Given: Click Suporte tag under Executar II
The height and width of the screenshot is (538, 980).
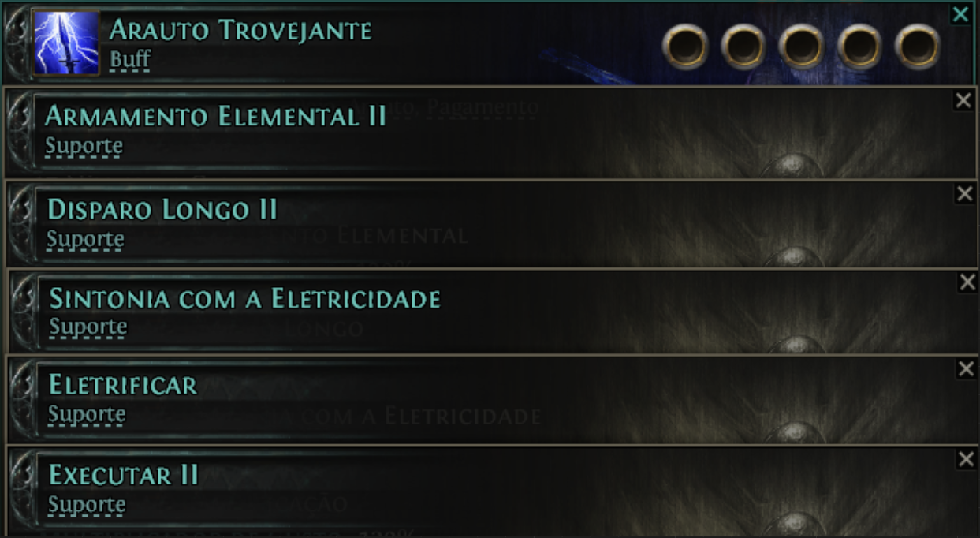Looking at the screenshot, I should point(87,505).
